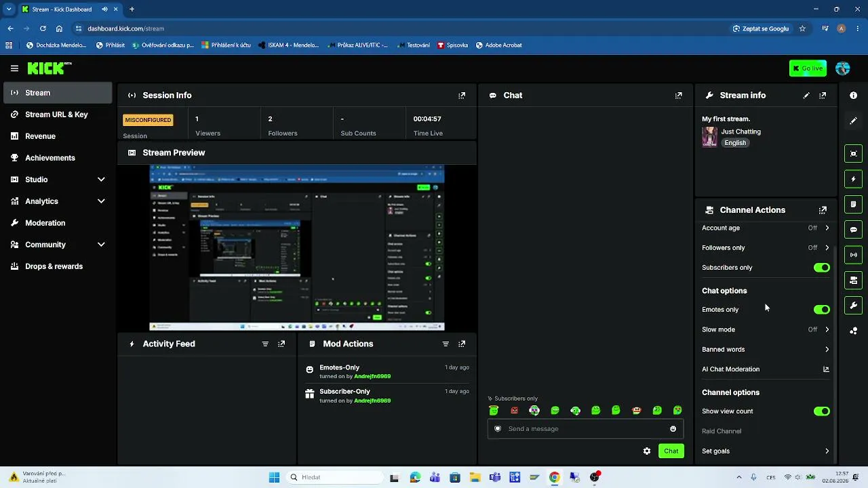Screen dimensions: 868x488
Task: Toggle the Stream info wrench icon in right rail
Action: coord(853,305)
